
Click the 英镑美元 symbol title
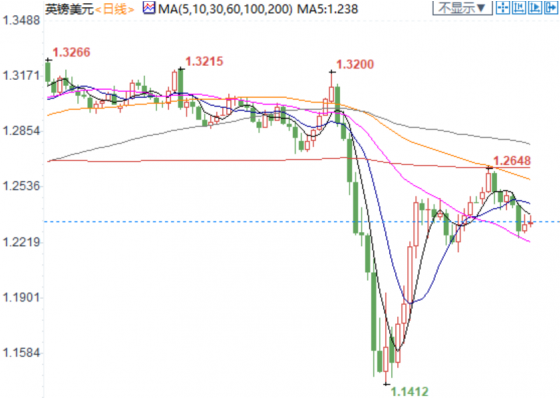(69, 9)
